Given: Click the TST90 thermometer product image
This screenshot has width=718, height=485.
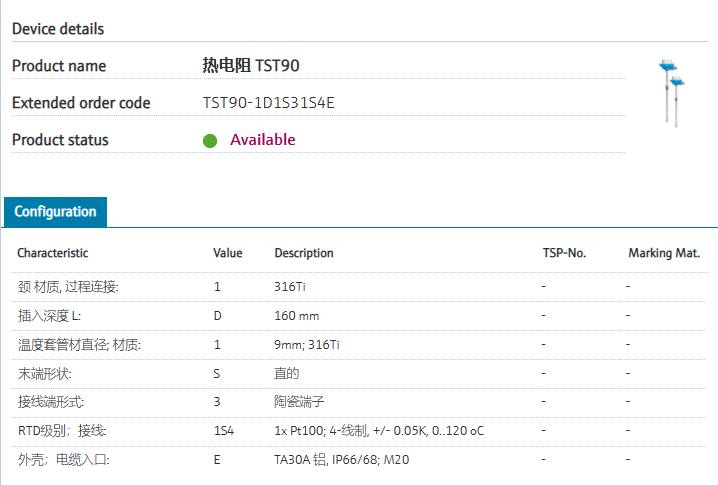Looking at the screenshot, I should (671, 94).
